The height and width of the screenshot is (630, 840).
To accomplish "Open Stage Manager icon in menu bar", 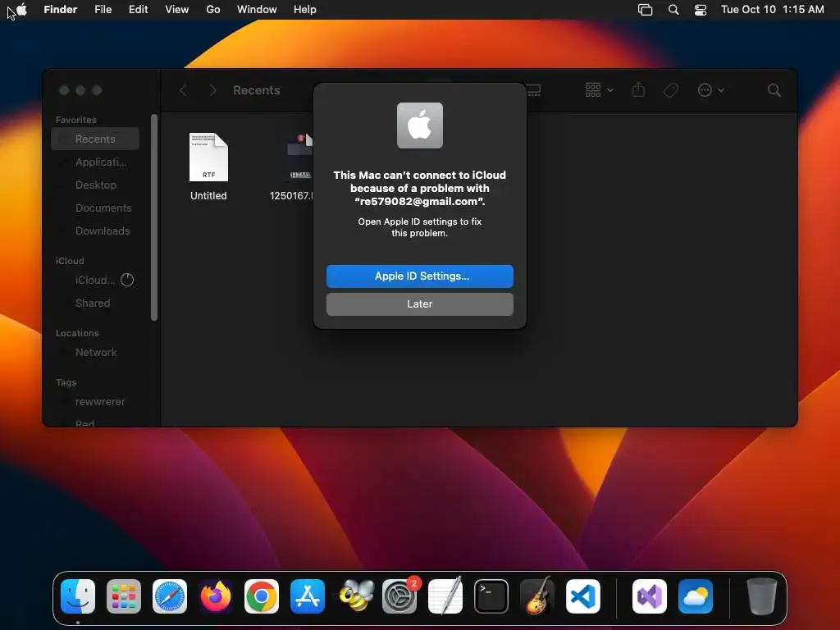I will (645, 10).
